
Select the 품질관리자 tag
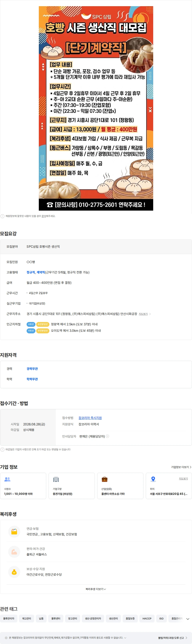176,618
